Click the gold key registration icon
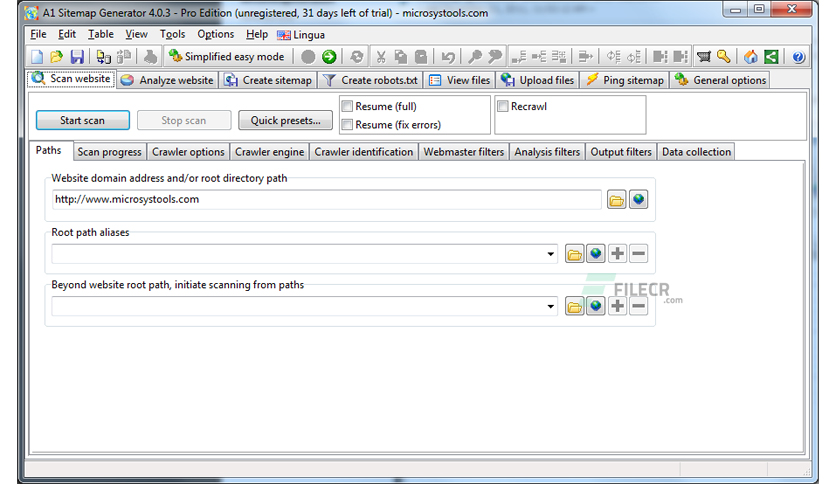The width and height of the screenshot is (836, 484). 724,57
